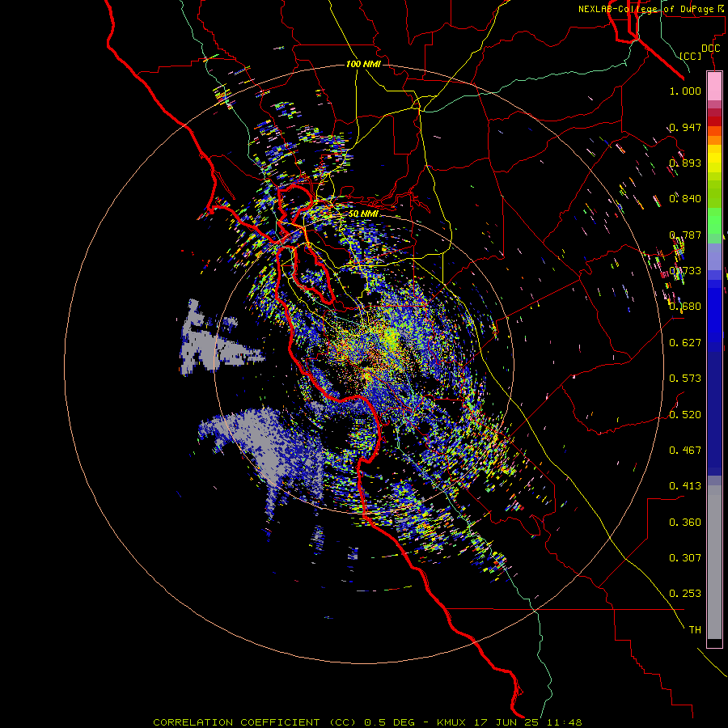
Task: Select the 0.893 legend value
Action: (685, 163)
